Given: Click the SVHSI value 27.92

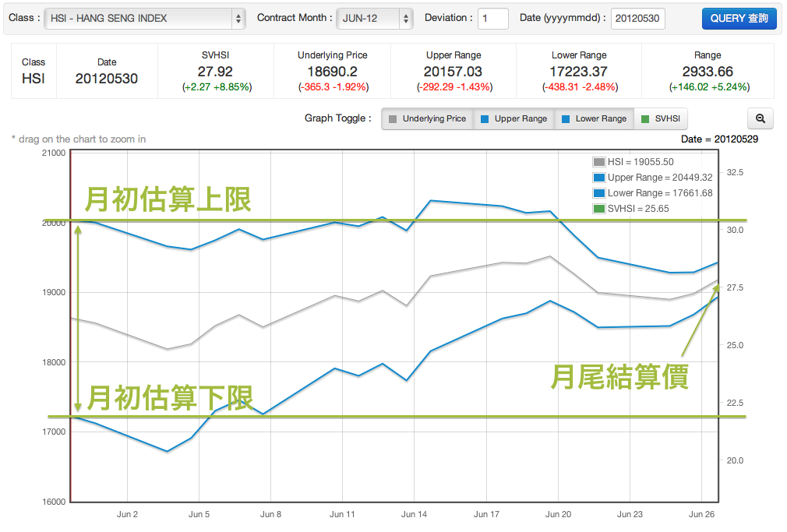Looking at the screenshot, I should [x=215, y=72].
